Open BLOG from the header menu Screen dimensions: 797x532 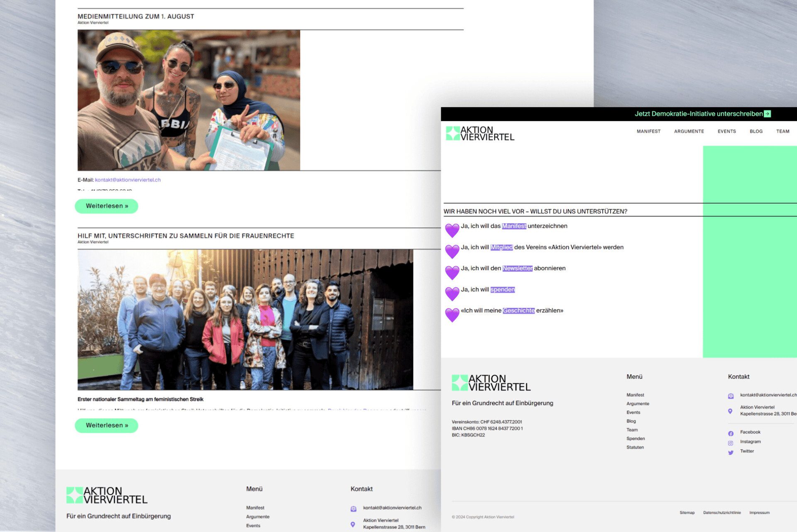[756, 132]
